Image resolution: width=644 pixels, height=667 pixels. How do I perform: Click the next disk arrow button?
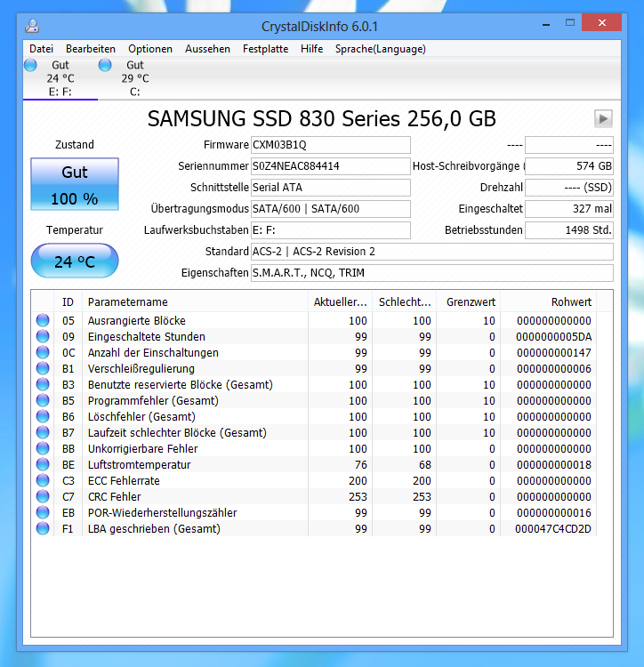pos(603,118)
